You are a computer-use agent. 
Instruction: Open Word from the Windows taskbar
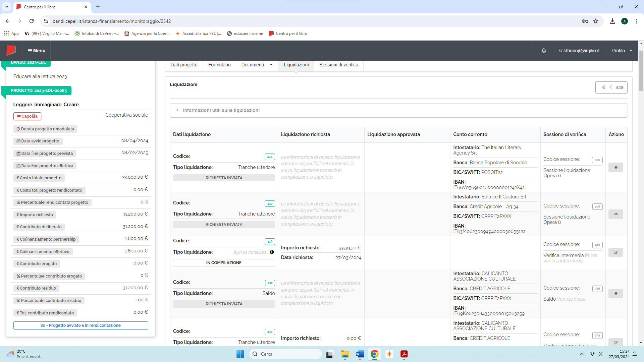(x=360, y=354)
